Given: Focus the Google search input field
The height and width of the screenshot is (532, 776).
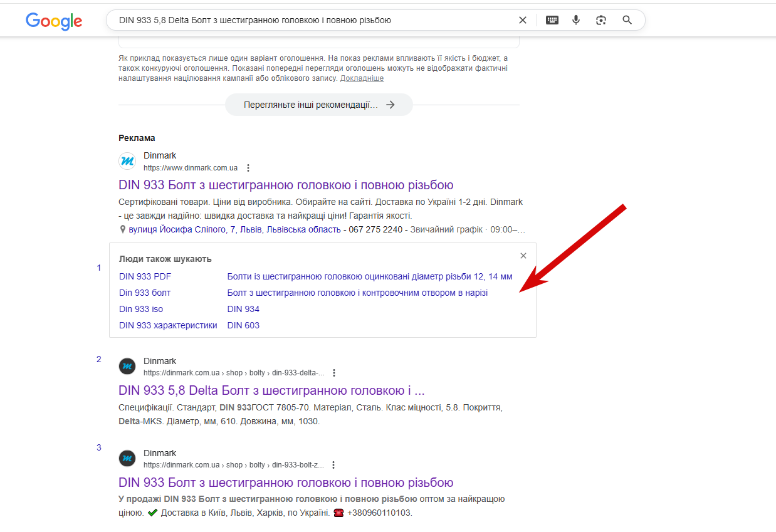Looking at the screenshot, I should [313, 20].
